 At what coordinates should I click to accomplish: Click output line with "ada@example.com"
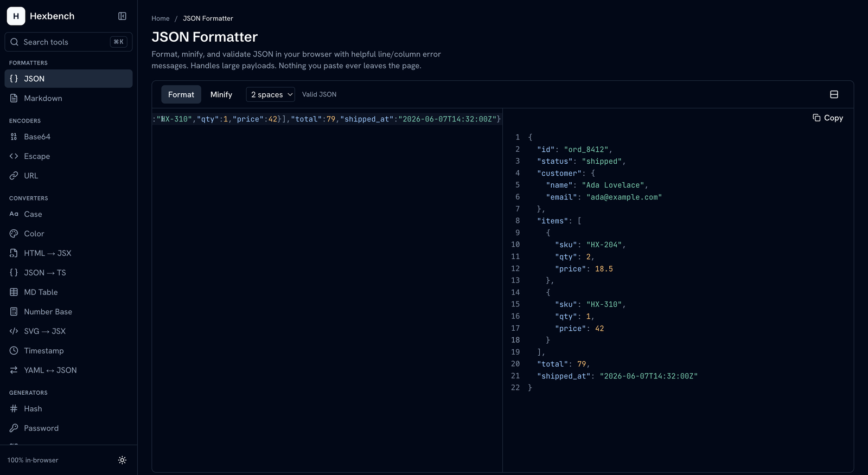click(604, 197)
